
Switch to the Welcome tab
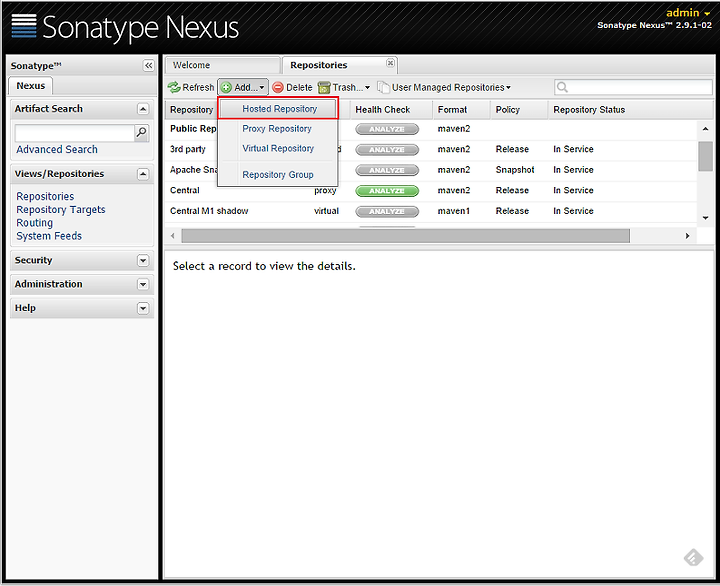223,65
